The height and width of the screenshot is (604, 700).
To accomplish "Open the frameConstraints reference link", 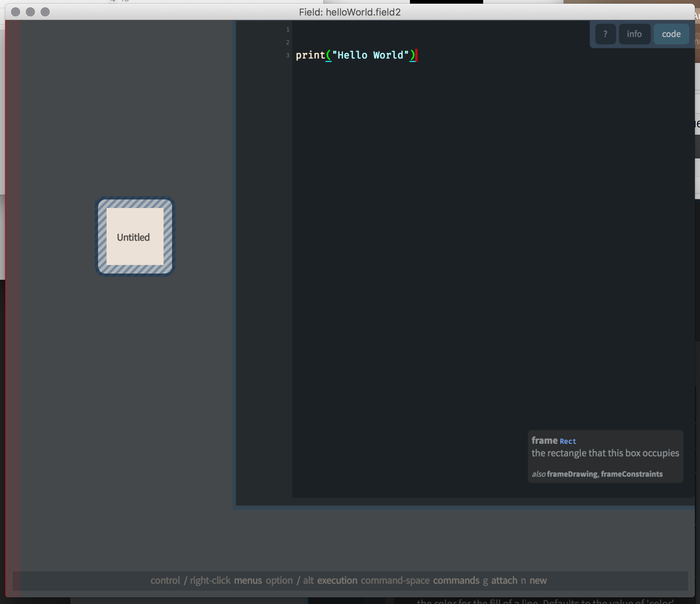I will (632, 474).
